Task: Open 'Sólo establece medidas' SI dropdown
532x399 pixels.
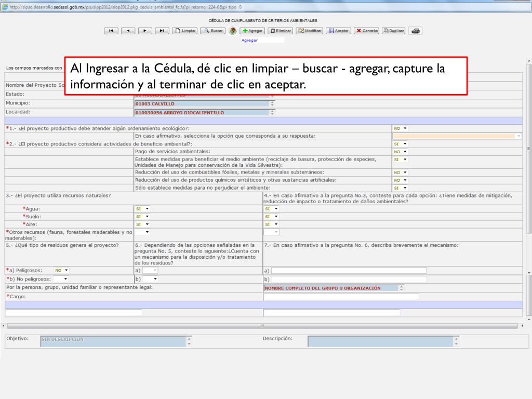Action: click(x=400, y=188)
